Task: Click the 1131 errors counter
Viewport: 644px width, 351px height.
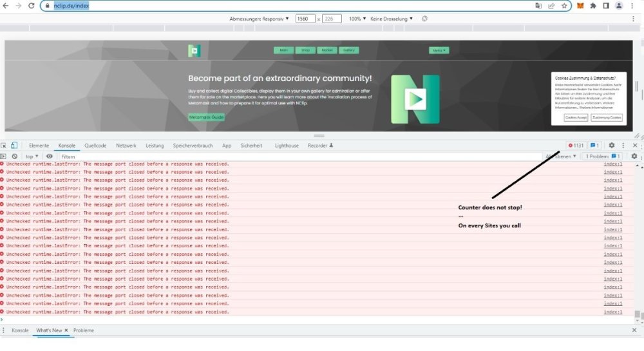Action: [576, 146]
